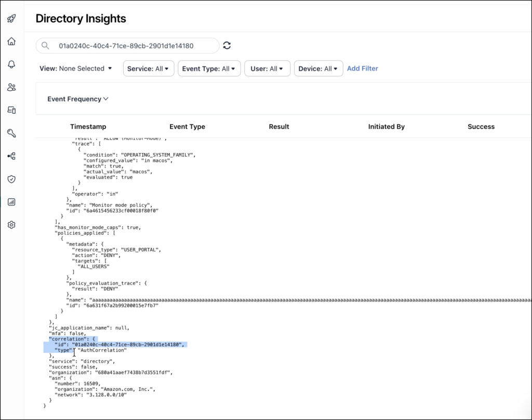532x420 pixels.
Task: Open the Event Type: All filter dropdown
Action: click(209, 69)
